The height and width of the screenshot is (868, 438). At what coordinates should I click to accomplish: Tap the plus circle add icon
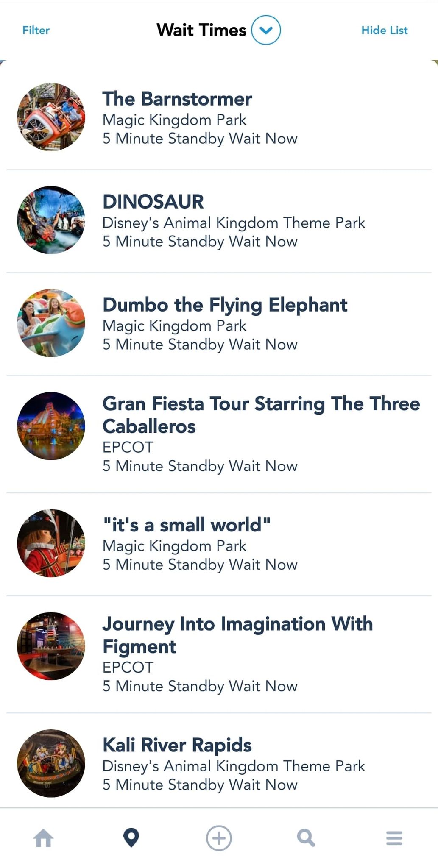tap(219, 838)
